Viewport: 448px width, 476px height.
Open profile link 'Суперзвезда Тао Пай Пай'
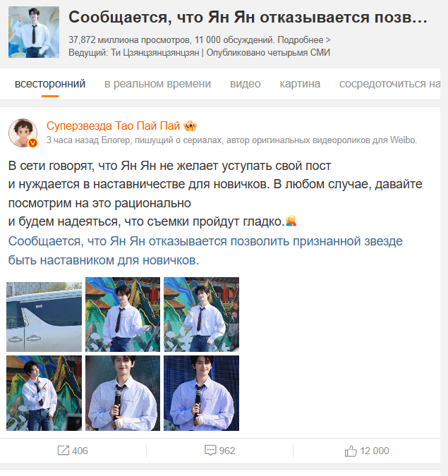[x=113, y=126]
